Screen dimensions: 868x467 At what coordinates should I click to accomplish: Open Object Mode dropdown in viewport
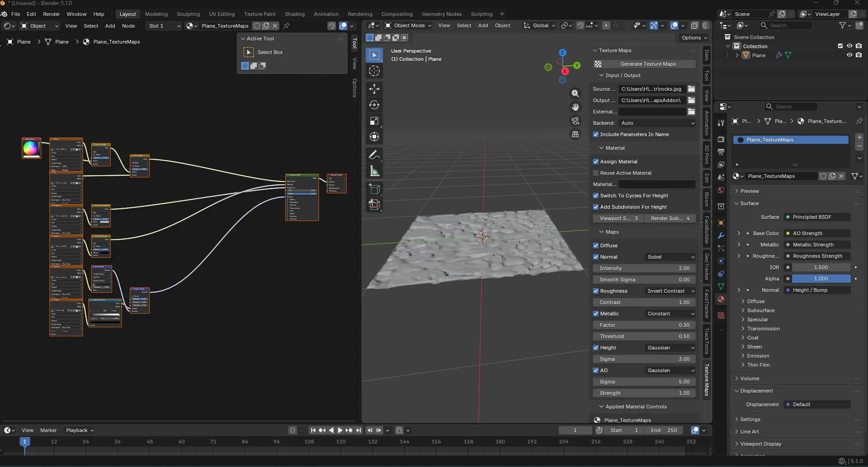[x=408, y=25]
